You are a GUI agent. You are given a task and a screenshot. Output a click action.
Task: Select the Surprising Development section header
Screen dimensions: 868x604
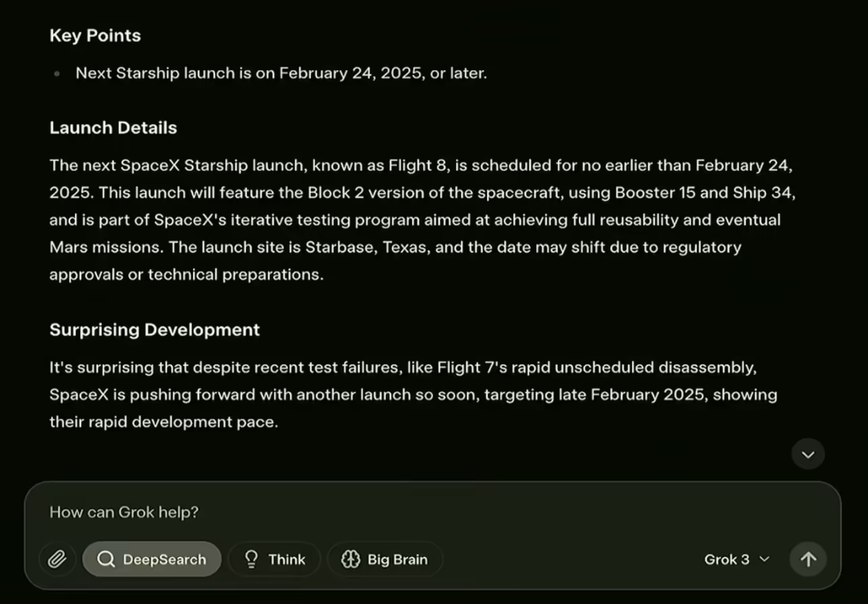154,329
